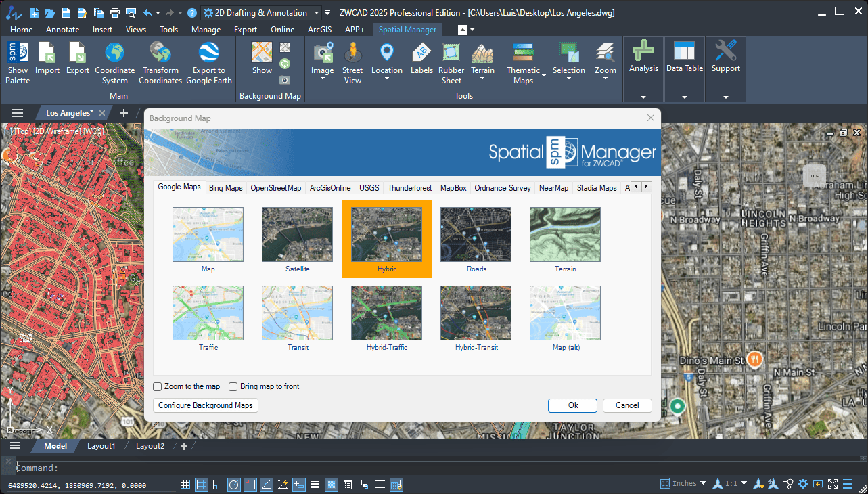868x494 pixels.
Task: Click the blue Help question mark icon
Action: point(192,12)
